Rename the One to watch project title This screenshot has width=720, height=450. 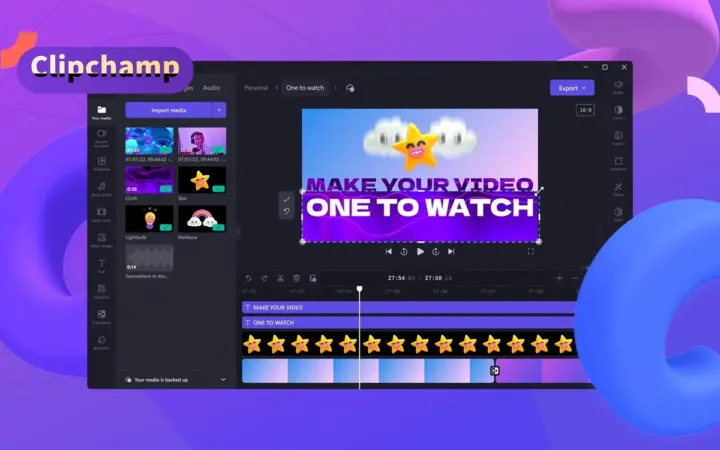(305, 88)
